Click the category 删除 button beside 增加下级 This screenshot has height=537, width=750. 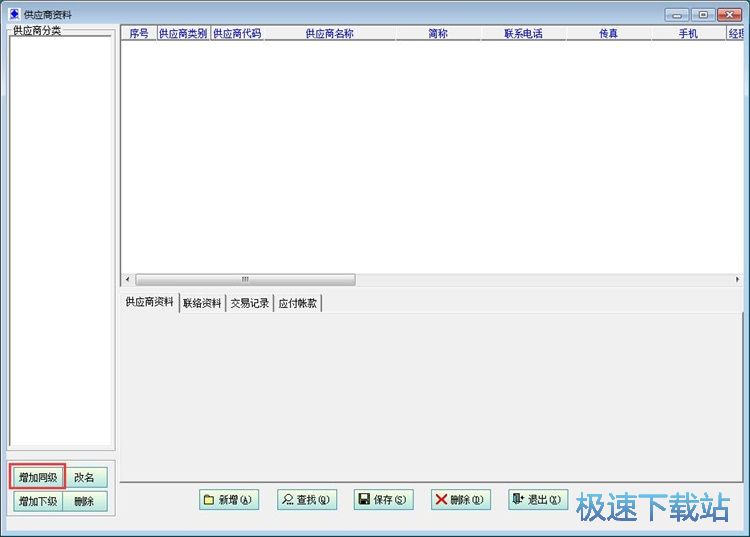coord(85,501)
